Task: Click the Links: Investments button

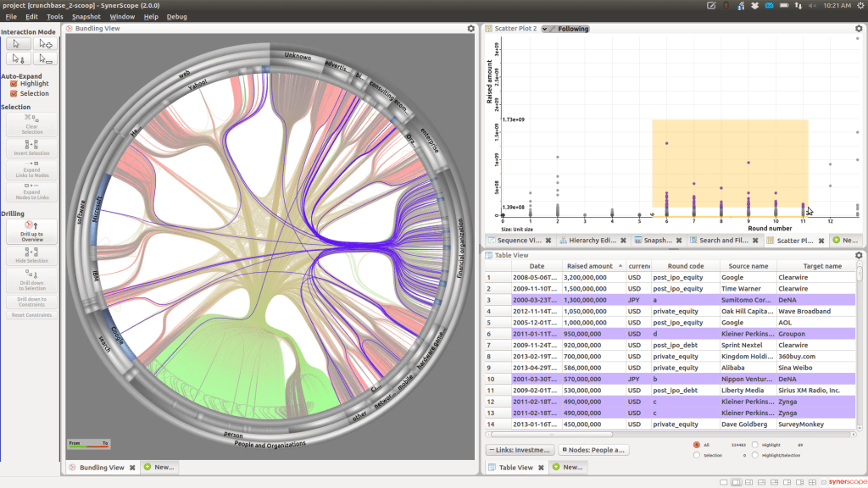Action: (520, 450)
